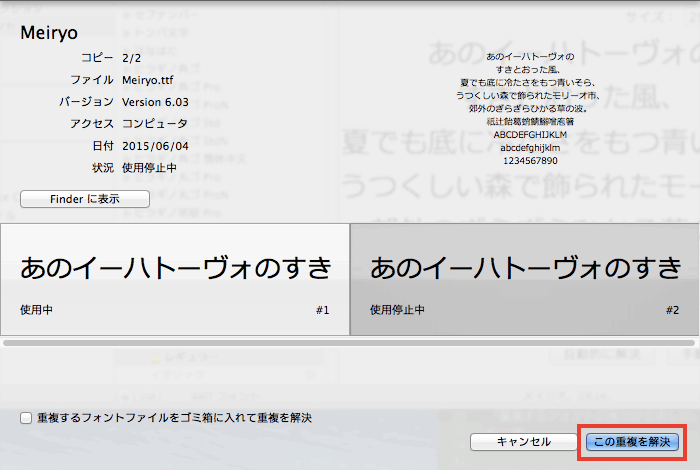Click the horizontal scrollbar below font copies

coord(349,343)
